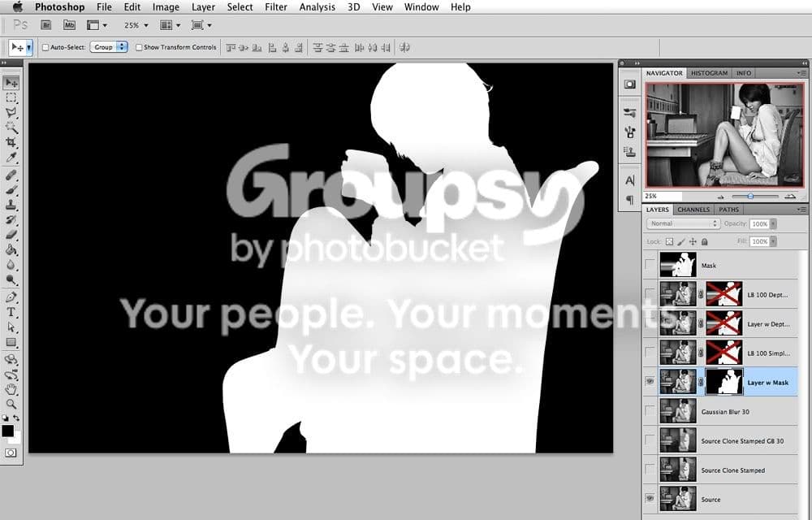The height and width of the screenshot is (520, 812).
Task: Open the Auto-Select Group dropdown
Action: (109, 47)
